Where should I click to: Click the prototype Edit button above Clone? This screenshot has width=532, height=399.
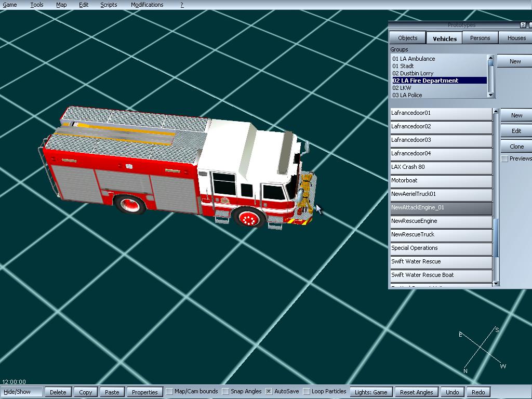(x=516, y=131)
